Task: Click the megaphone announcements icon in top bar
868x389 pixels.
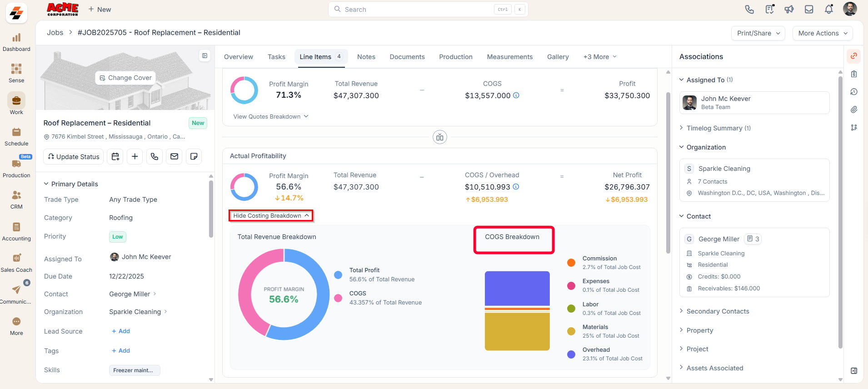Action: 789,9
